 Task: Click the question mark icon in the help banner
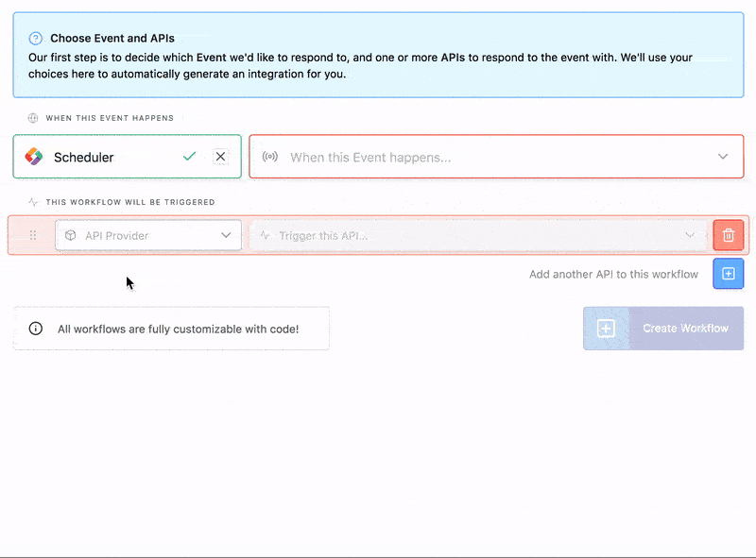click(x=35, y=40)
